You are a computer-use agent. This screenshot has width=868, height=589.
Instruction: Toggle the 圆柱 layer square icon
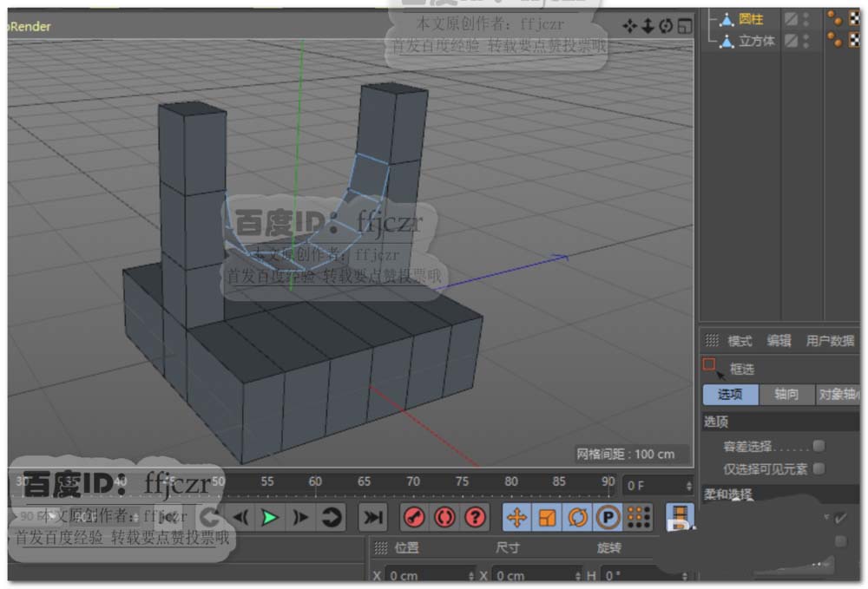pyautogui.click(x=792, y=19)
